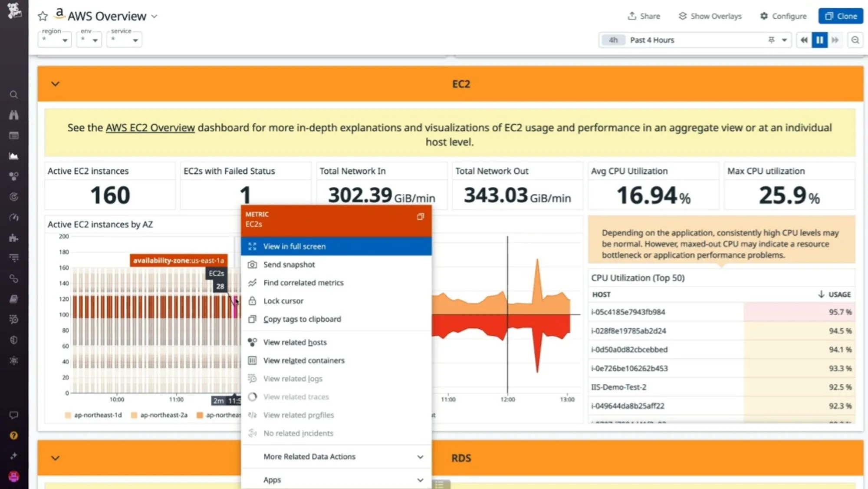The image size is (868, 489).
Task: Expand More Related Data Actions
Action: tap(336, 456)
